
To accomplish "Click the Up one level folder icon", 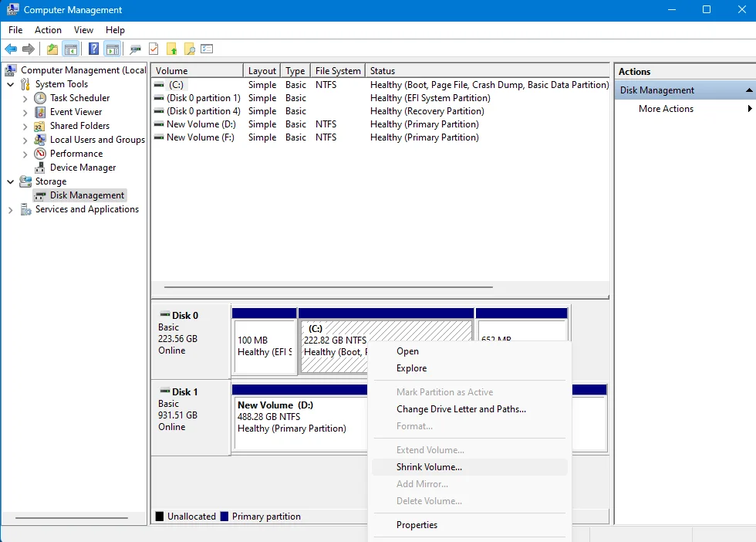I will click(x=52, y=49).
